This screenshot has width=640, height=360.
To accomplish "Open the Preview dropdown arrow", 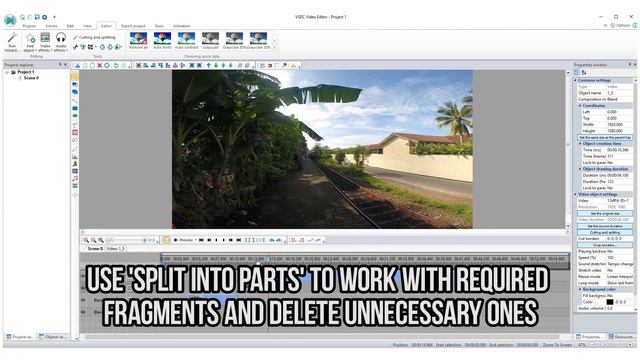I will 196,240.
